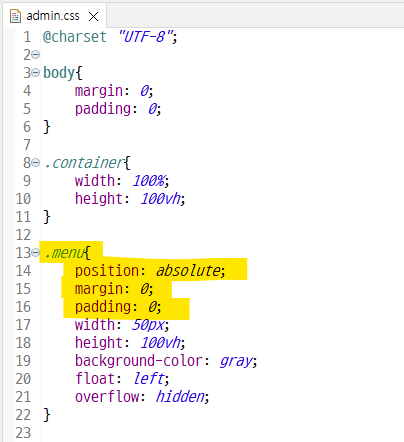The height and width of the screenshot is (442, 404).
Task: Click the 100% width value
Action: [x=149, y=181]
